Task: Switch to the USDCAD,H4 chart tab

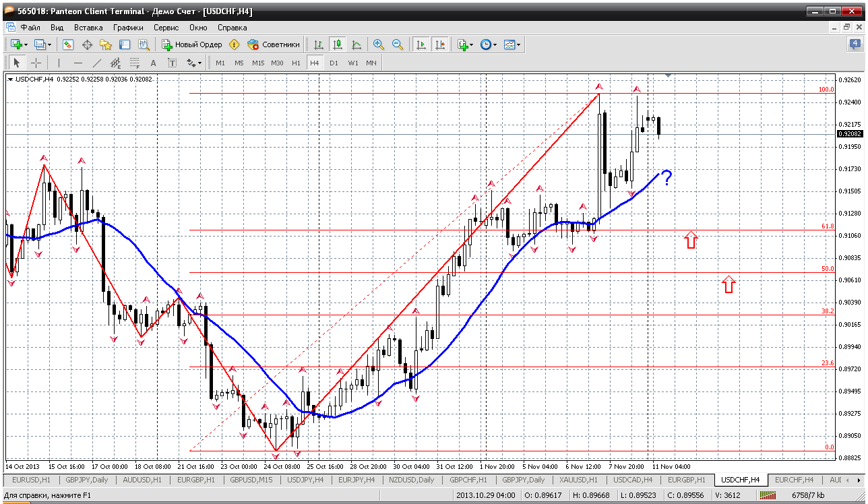Action: 633,480
